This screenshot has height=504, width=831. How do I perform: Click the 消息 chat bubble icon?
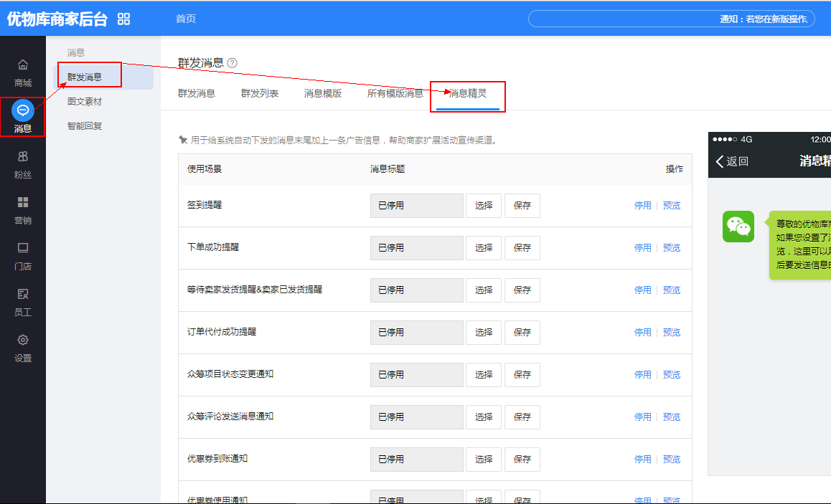23,110
